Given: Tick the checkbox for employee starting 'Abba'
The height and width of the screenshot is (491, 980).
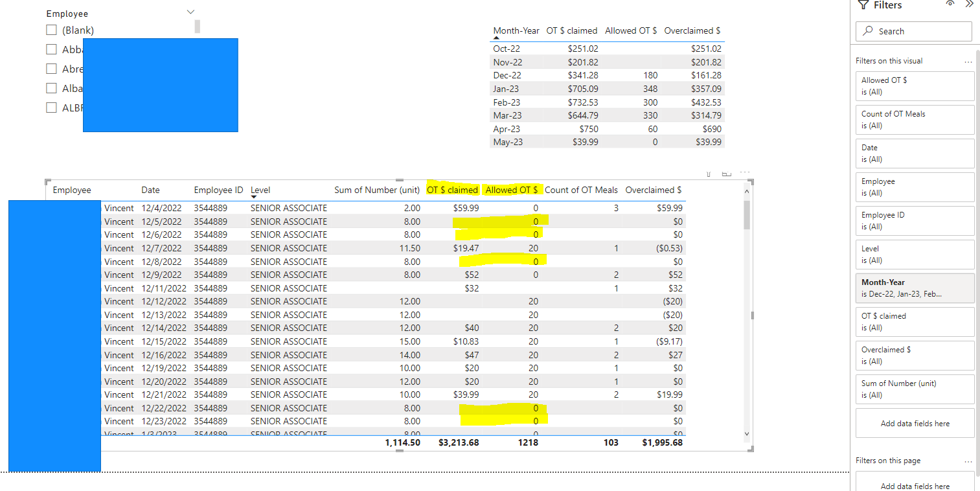Looking at the screenshot, I should (x=52, y=49).
